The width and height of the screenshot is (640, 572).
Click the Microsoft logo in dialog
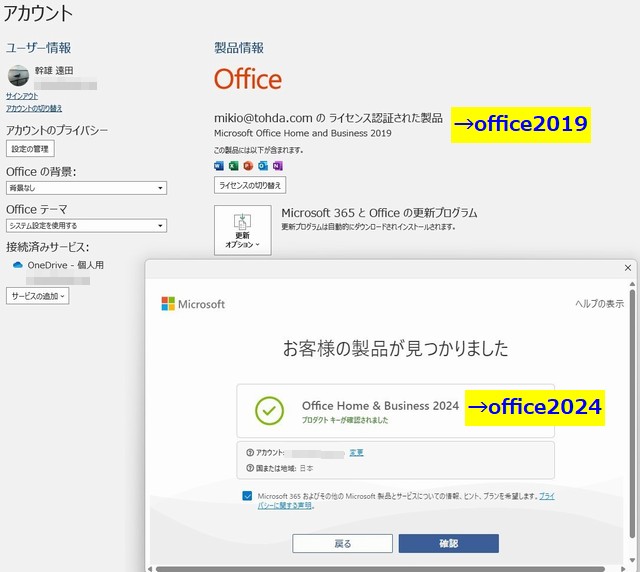click(193, 304)
